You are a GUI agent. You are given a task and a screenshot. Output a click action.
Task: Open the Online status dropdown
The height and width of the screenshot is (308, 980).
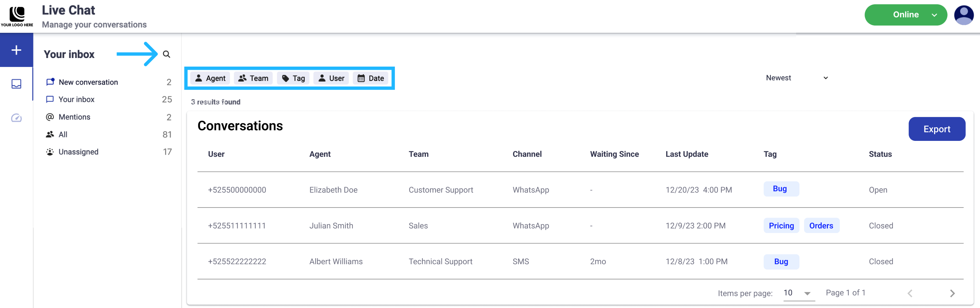(x=906, y=15)
